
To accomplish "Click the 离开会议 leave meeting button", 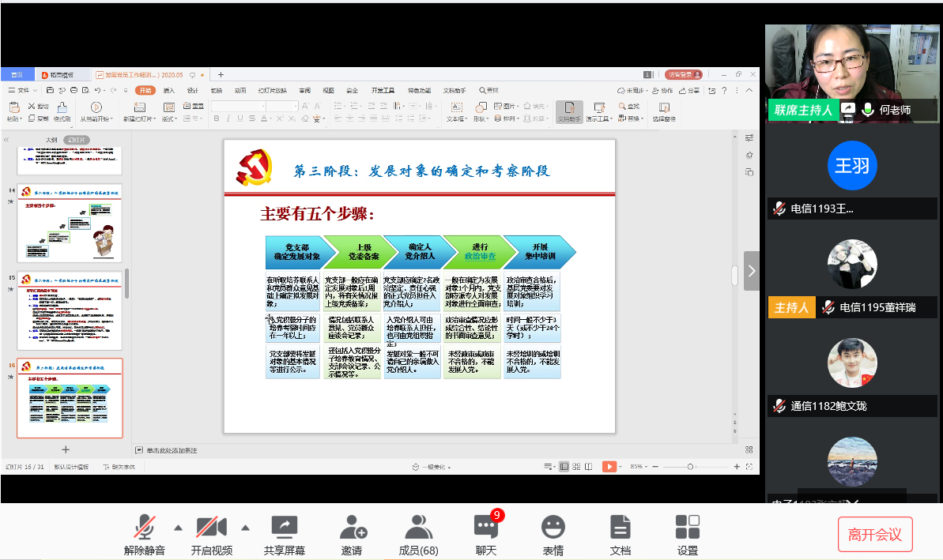I will 875,535.
